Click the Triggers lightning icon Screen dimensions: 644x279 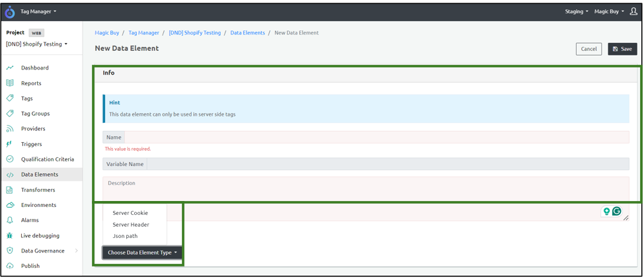point(10,144)
